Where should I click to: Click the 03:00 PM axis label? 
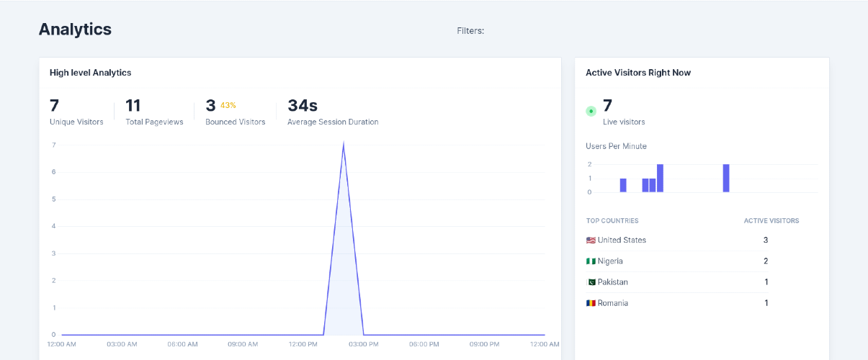(x=364, y=344)
